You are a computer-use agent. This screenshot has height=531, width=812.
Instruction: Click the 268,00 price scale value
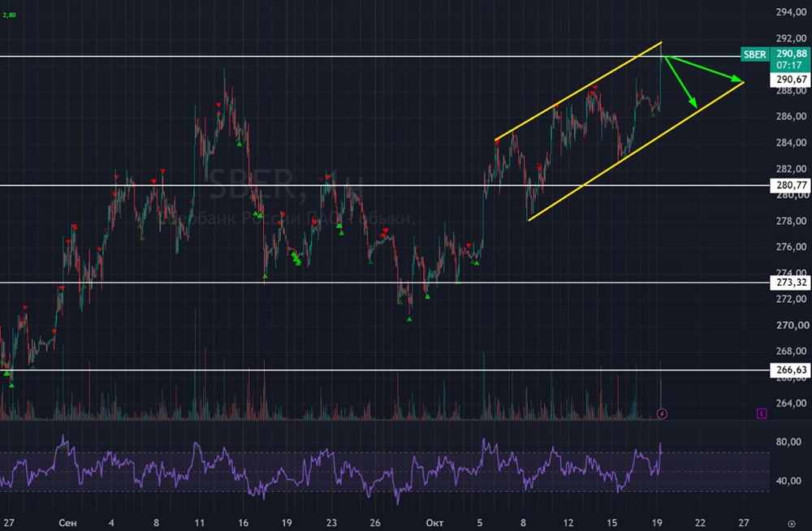pyautogui.click(x=791, y=352)
